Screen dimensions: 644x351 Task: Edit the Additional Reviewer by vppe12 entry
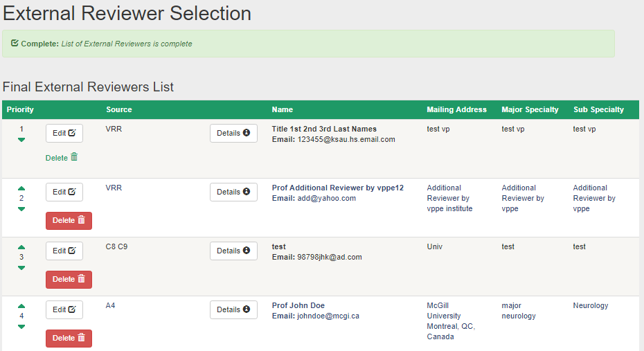[x=64, y=192]
